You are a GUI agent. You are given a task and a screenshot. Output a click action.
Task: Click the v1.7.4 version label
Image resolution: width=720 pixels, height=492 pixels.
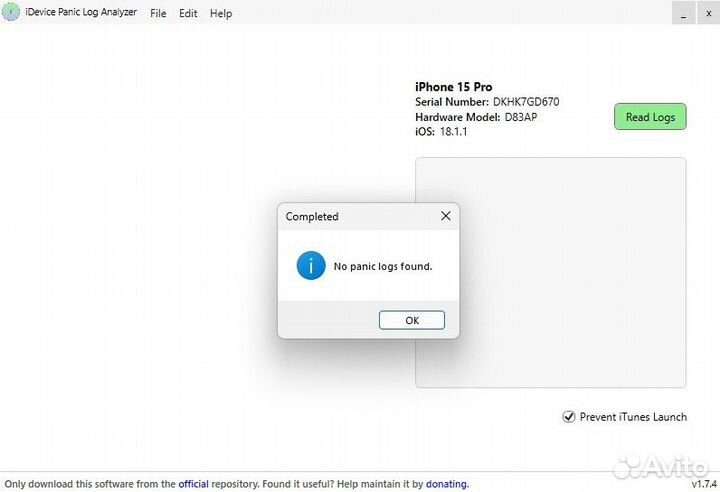[704, 484]
